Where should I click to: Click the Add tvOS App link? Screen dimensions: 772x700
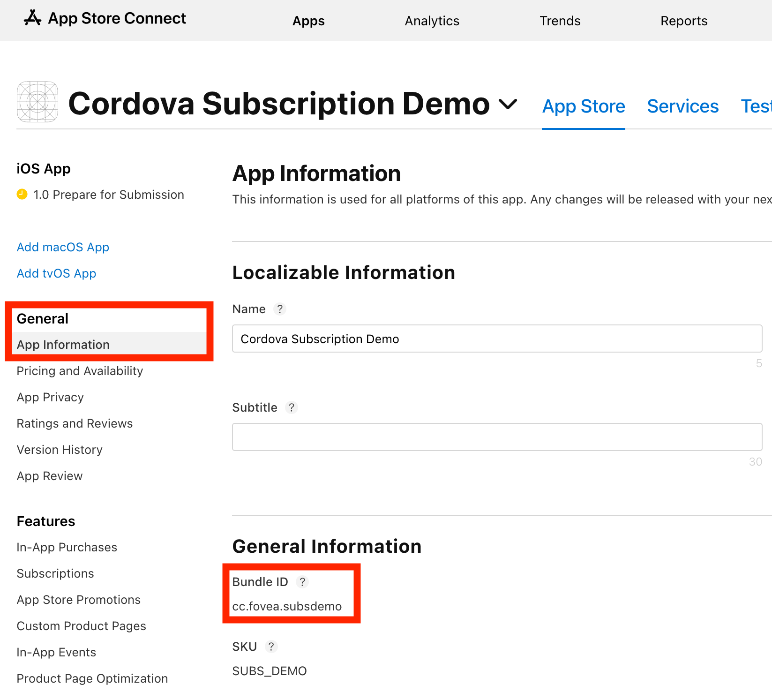tap(56, 273)
